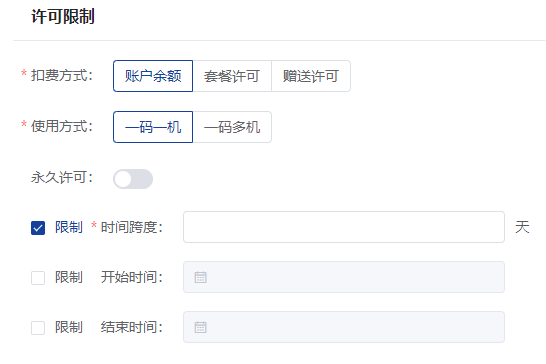The height and width of the screenshot is (364, 546).
Task: Tick the 限制 checkbox for 结束时间
Action: pos(38,328)
